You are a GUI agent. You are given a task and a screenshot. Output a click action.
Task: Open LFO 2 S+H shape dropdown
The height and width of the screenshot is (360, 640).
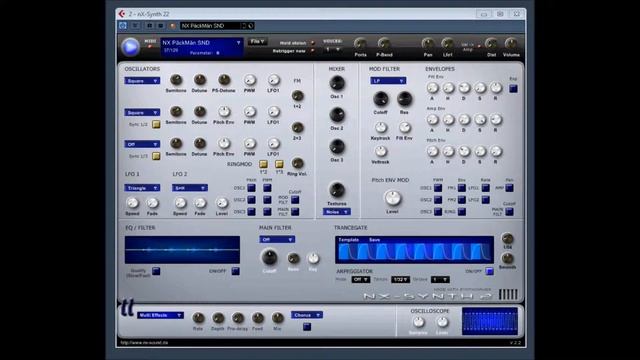tap(190, 188)
